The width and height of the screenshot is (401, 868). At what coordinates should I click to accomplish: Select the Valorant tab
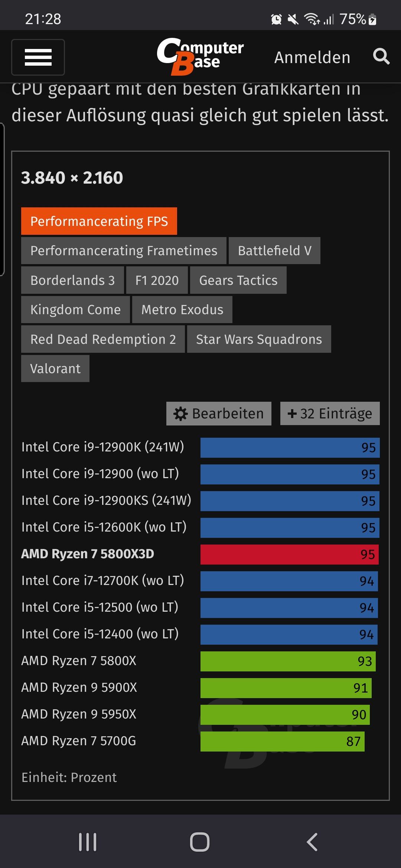point(55,368)
